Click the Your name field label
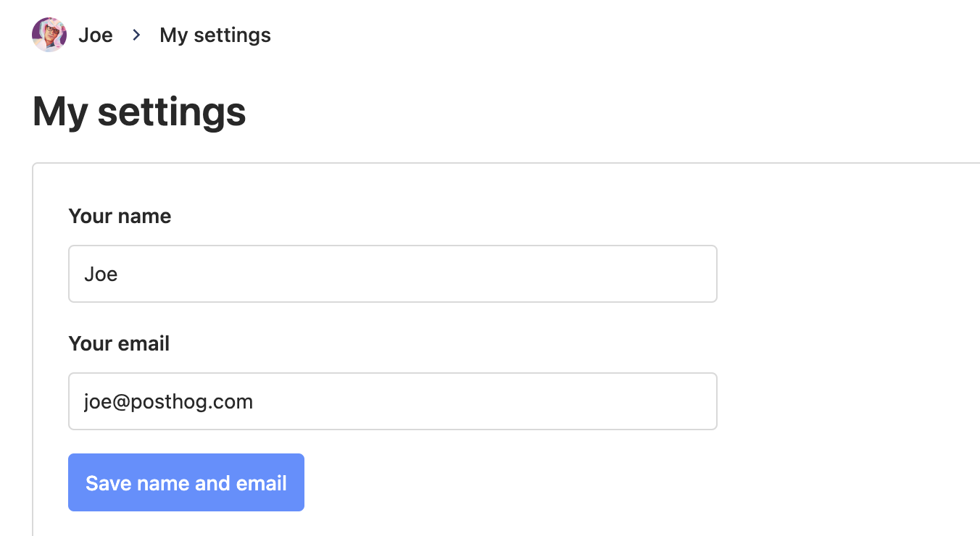This screenshot has height=536, width=980. 120,216
